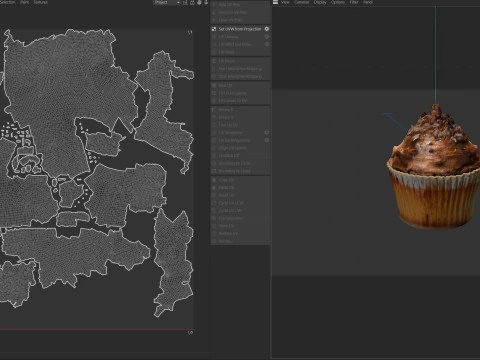480x360 pixels.
Task: Click the viewport hamburger menu icon
Action: point(275,2)
